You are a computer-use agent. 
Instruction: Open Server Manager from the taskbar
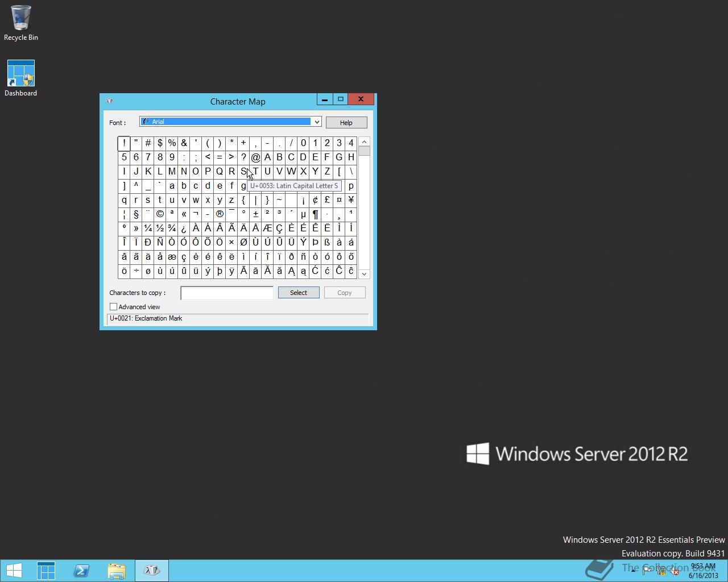(x=46, y=571)
